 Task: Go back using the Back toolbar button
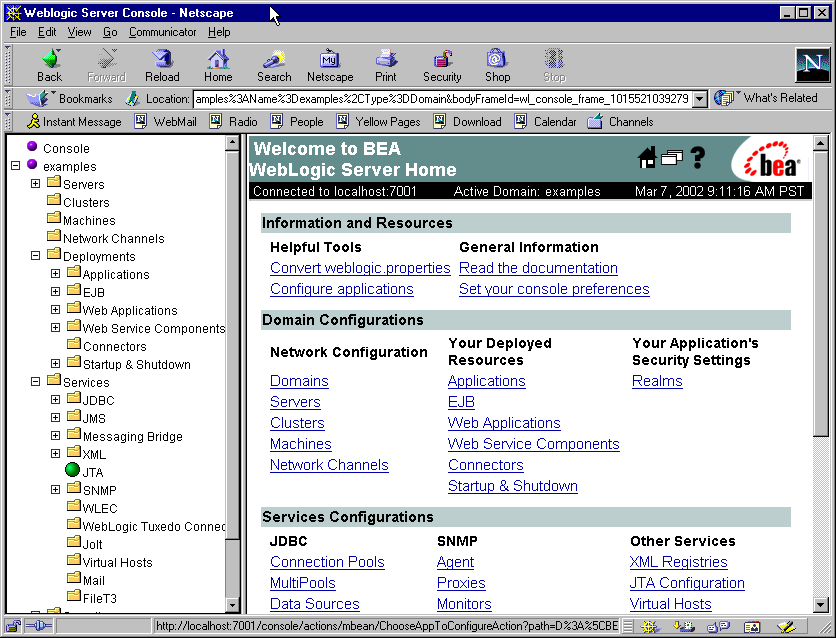coord(50,66)
